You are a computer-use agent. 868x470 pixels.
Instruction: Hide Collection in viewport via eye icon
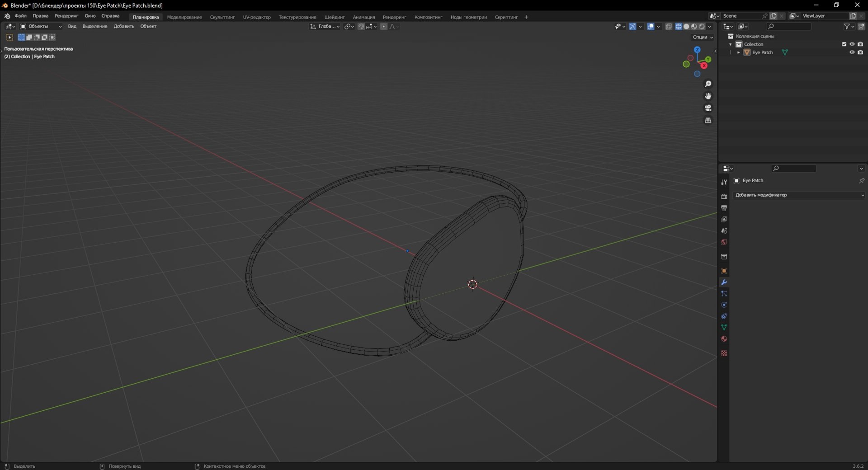(x=852, y=44)
